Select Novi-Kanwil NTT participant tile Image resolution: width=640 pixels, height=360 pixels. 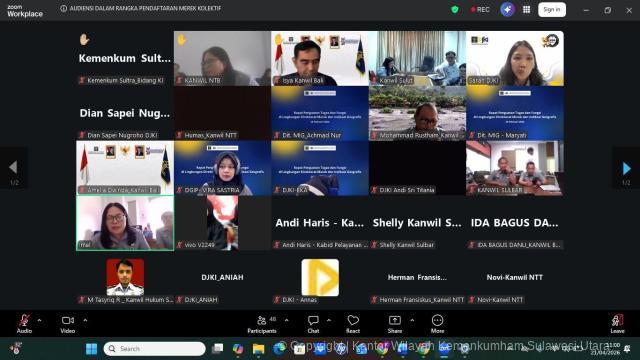(515, 278)
